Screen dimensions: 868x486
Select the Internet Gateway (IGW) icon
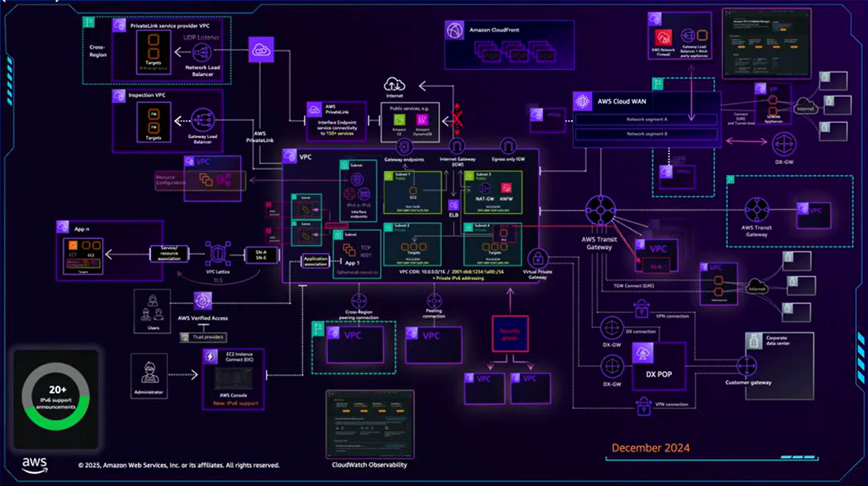tap(456, 146)
